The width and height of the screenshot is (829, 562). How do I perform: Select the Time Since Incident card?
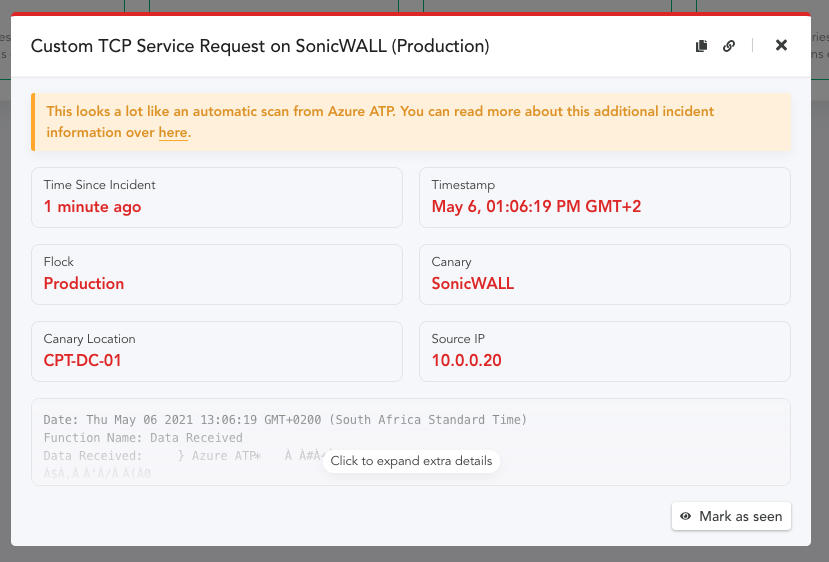(x=217, y=198)
